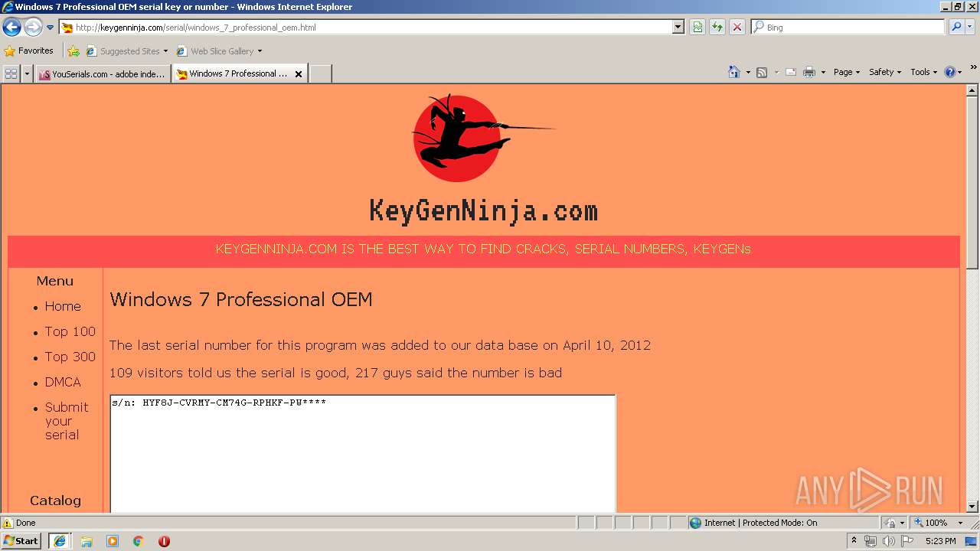
Task: Click the status bar warning icon
Action: [x=8, y=523]
